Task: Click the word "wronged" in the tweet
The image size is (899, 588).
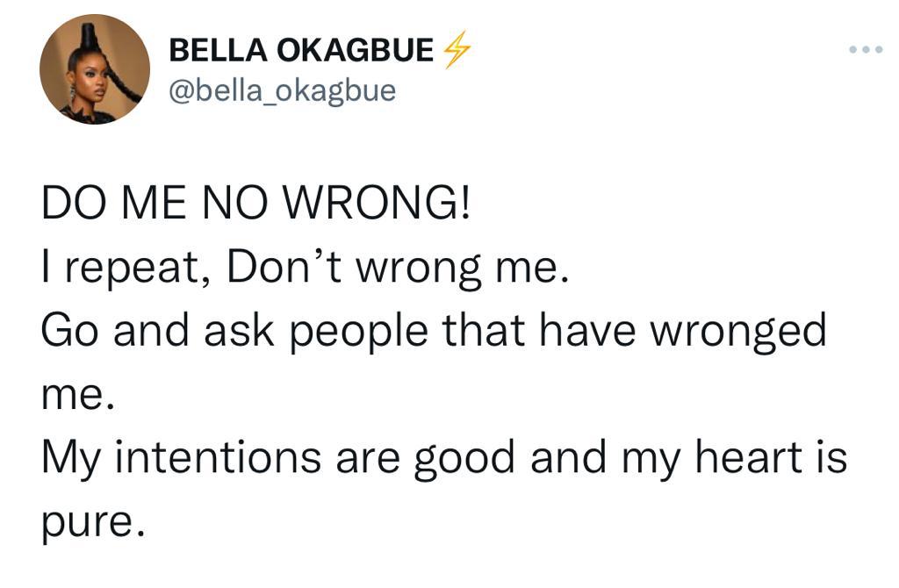Action: 738,333
